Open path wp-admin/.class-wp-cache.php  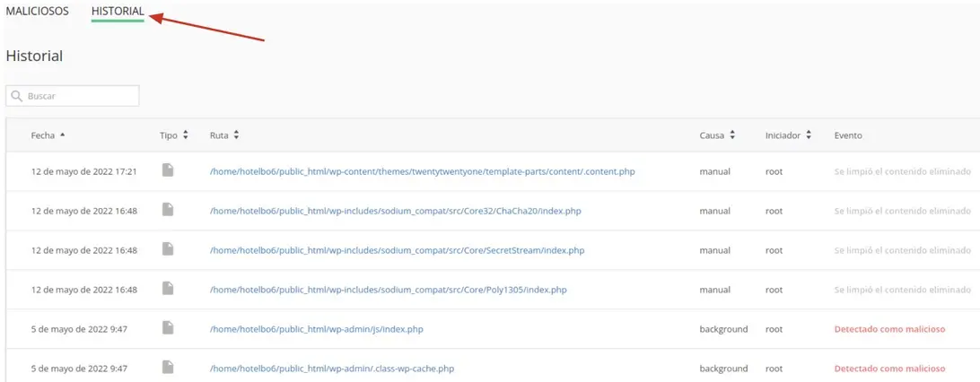pos(332,369)
